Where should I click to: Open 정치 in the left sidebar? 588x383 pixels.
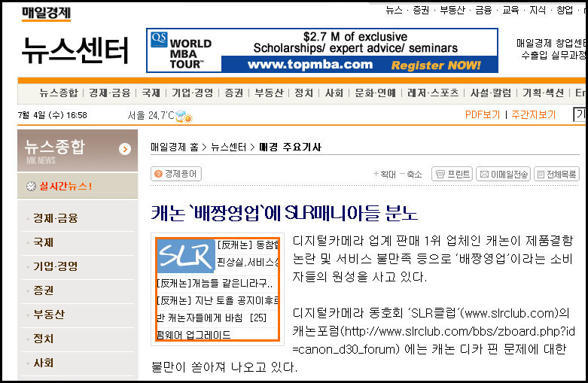(44, 339)
